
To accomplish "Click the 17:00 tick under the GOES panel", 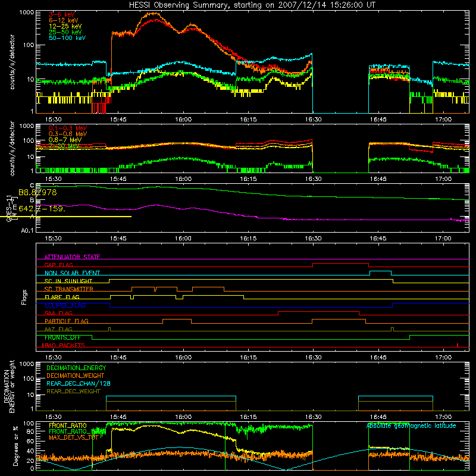I will (443, 239).
